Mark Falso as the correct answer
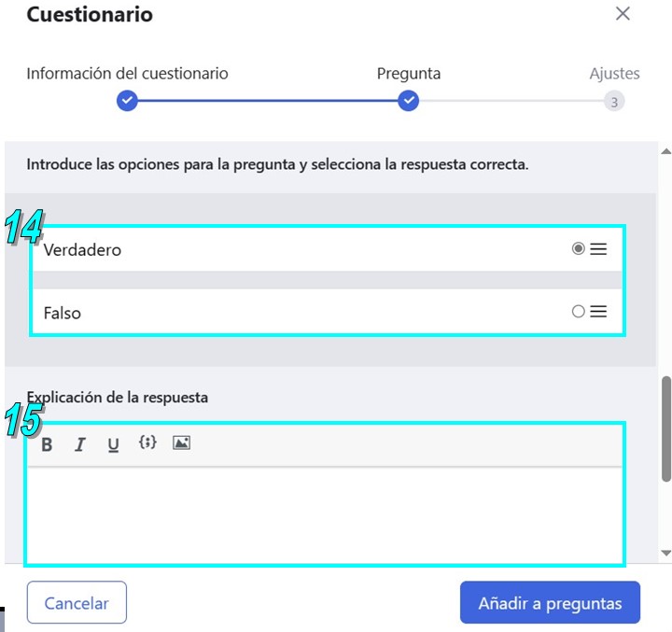 coord(578,311)
